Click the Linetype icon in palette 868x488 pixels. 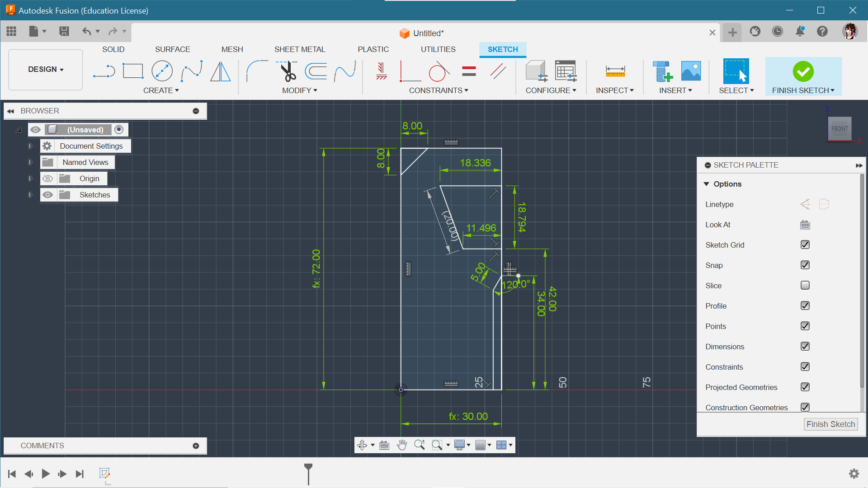pos(805,204)
